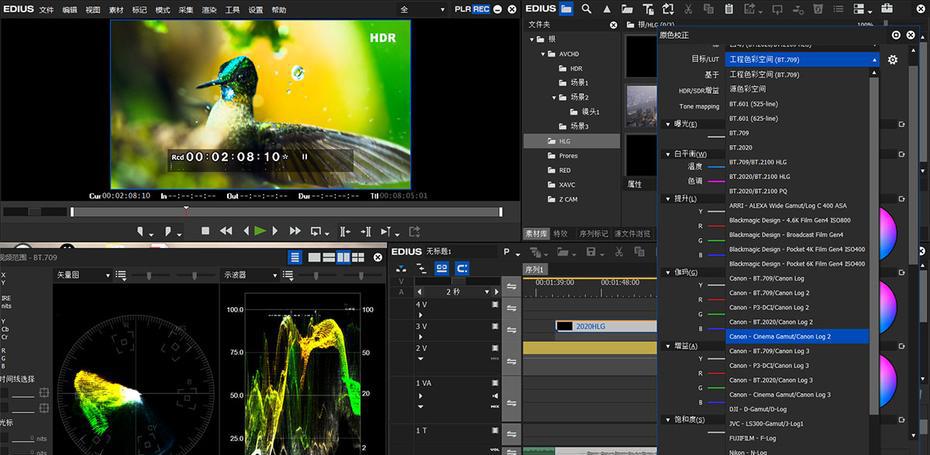Choose Canon - Cinema Gamut/Canon Log 2
Viewport: 930px width, 455px height.
(797, 336)
